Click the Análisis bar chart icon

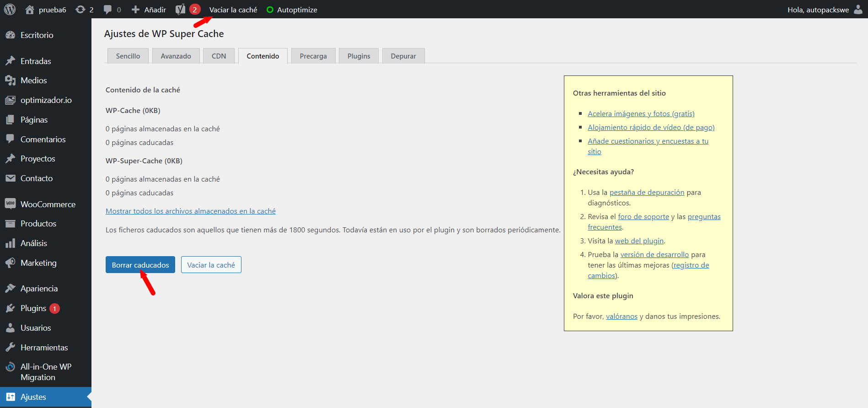point(11,243)
